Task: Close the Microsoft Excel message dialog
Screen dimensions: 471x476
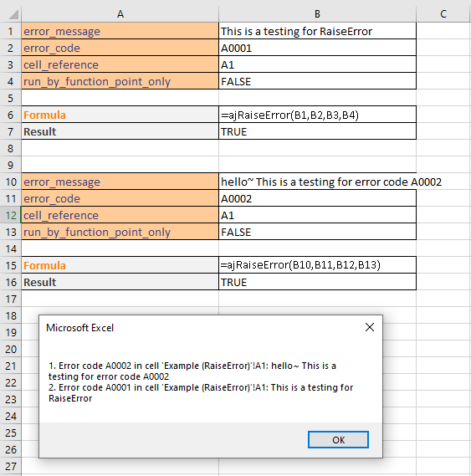Action: tap(370, 327)
